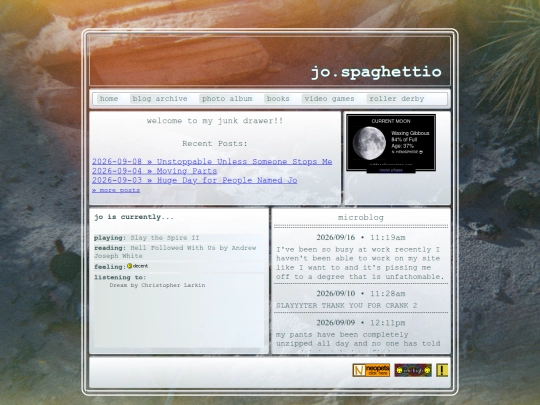540x405 pixels.
Task: Navigate to the books page
Action: [278, 99]
